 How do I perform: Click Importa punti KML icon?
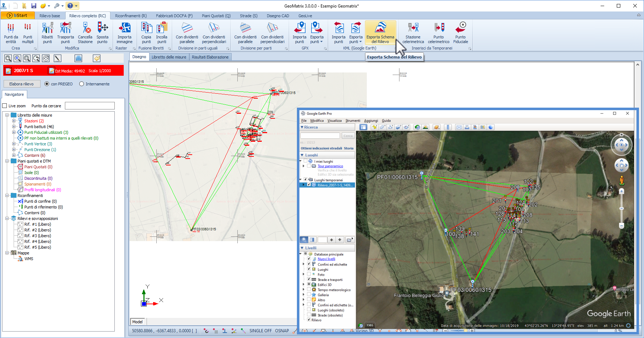[338, 33]
